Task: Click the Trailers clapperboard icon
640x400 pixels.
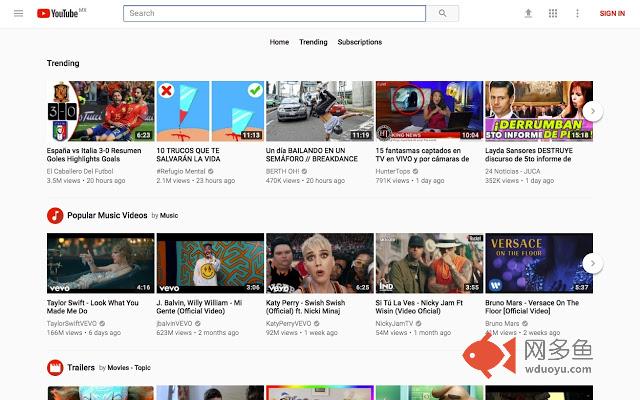Action: [x=55, y=368]
